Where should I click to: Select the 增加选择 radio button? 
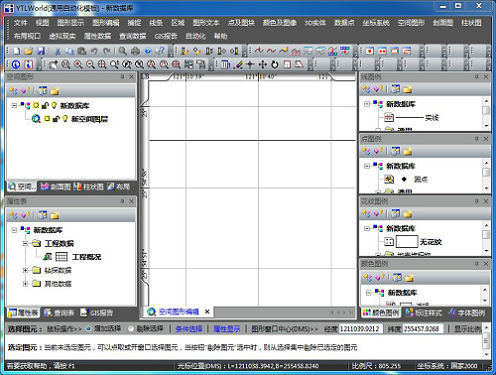pos(88,328)
